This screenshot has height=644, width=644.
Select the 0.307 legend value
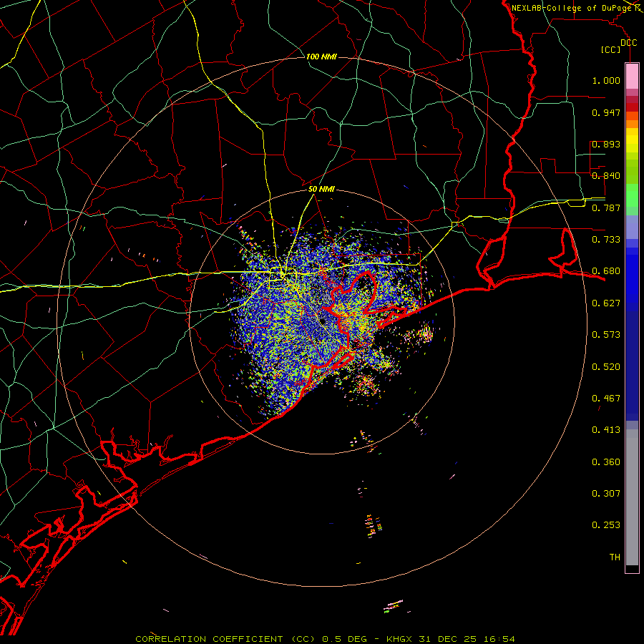(606, 494)
